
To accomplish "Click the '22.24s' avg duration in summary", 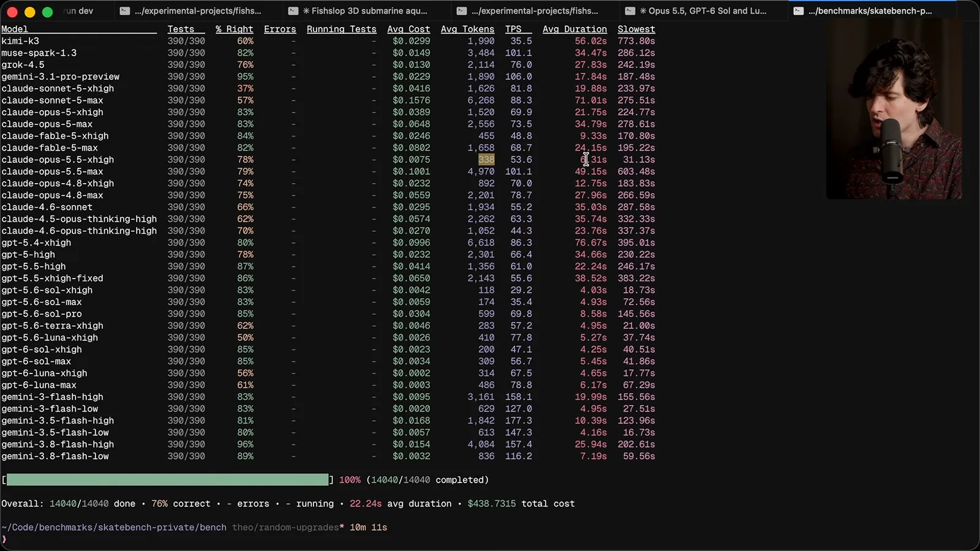I will (366, 504).
